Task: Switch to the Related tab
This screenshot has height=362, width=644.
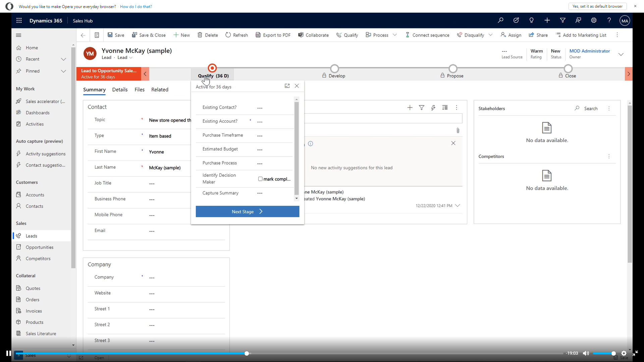Action: click(x=160, y=90)
